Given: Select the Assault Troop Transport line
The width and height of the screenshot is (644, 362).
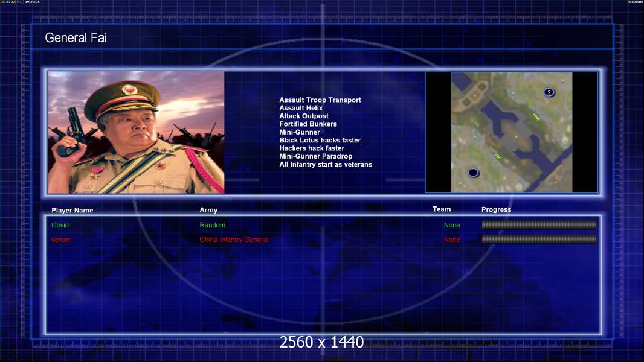Looking at the screenshot, I should coord(320,100).
